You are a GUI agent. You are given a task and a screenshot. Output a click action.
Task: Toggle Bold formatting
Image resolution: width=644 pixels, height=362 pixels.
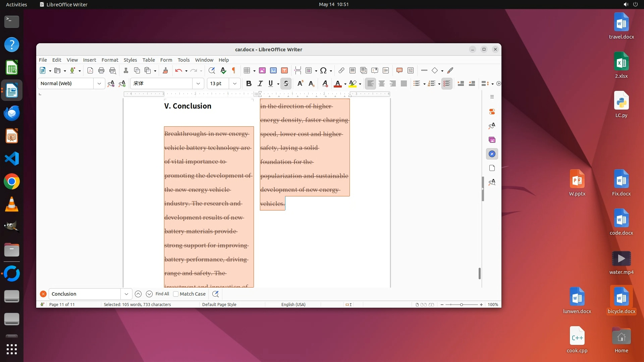coord(249,83)
